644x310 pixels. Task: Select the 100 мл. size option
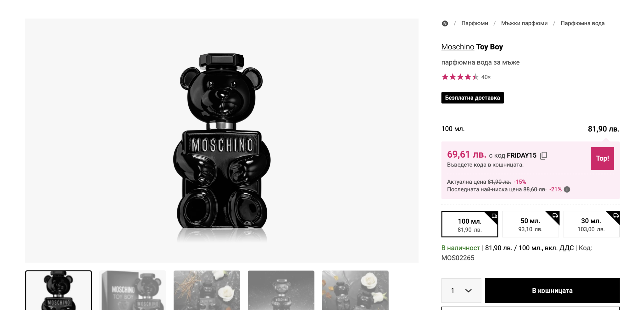click(469, 225)
